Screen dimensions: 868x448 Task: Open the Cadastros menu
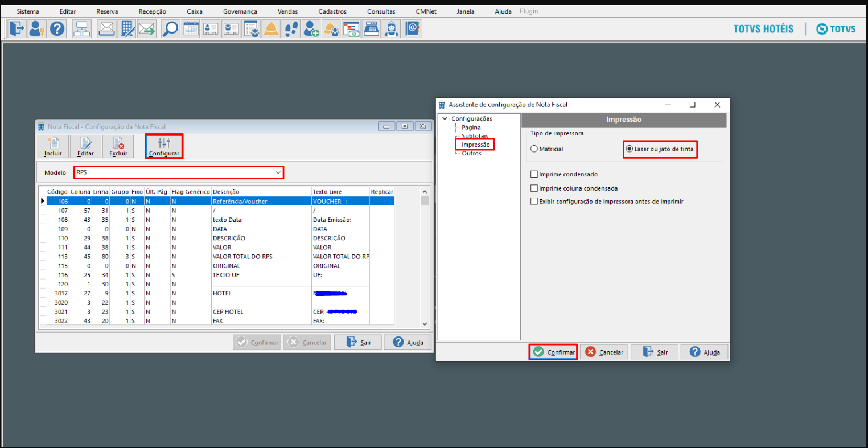332,11
